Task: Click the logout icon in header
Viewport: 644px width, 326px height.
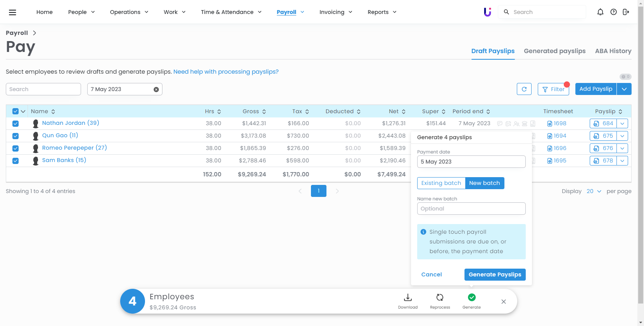Action: pos(626,12)
